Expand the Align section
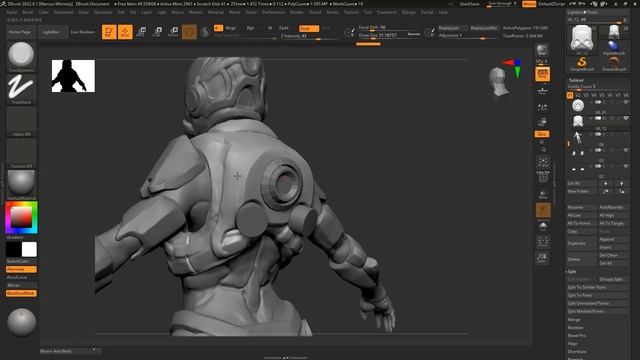Screen dimensions: 640x360 pyautogui.click(x=573, y=344)
